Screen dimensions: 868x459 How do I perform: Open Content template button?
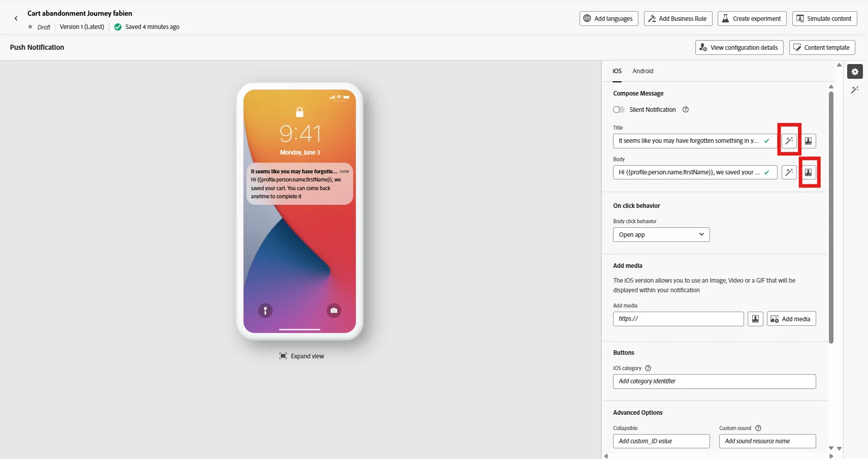(x=822, y=48)
